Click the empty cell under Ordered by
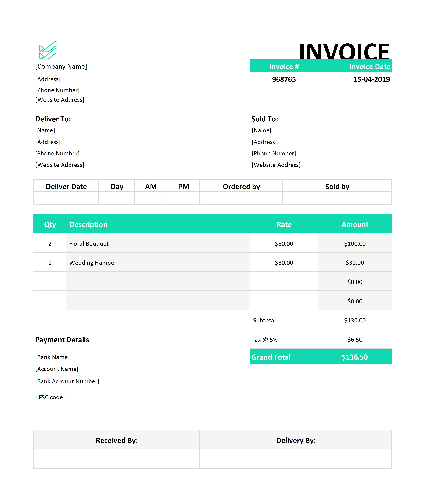 [241, 198]
